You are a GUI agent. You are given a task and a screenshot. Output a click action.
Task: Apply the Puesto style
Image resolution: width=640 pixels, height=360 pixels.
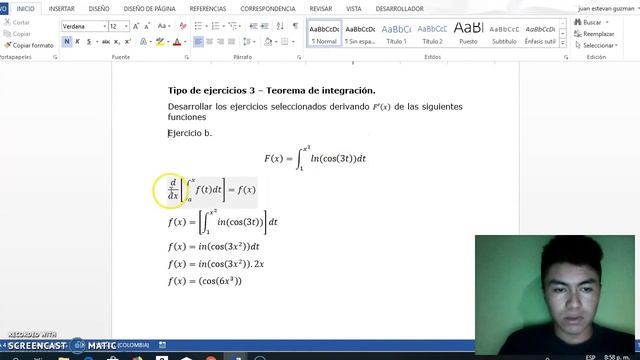click(x=468, y=34)
